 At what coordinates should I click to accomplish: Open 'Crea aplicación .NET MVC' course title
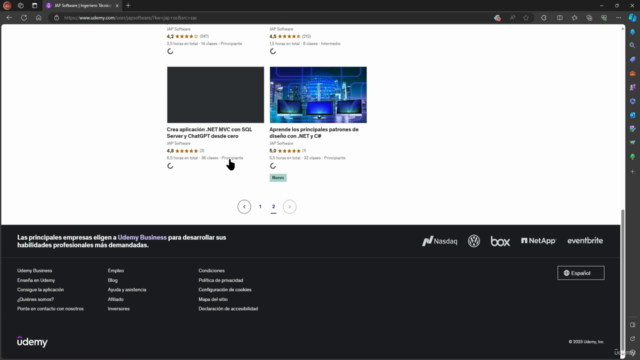click(x=209, y=133)
